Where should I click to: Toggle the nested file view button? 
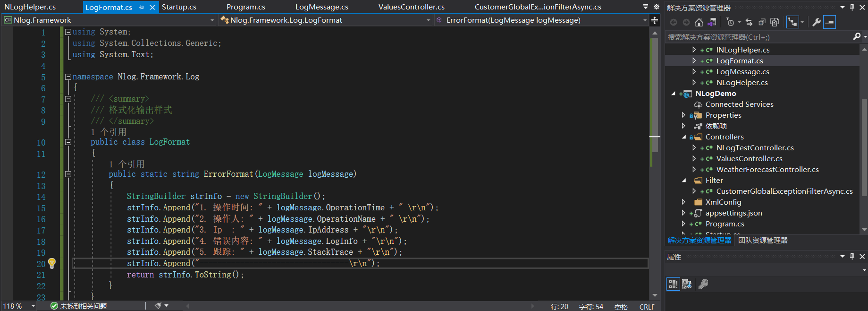pos(792,22)
